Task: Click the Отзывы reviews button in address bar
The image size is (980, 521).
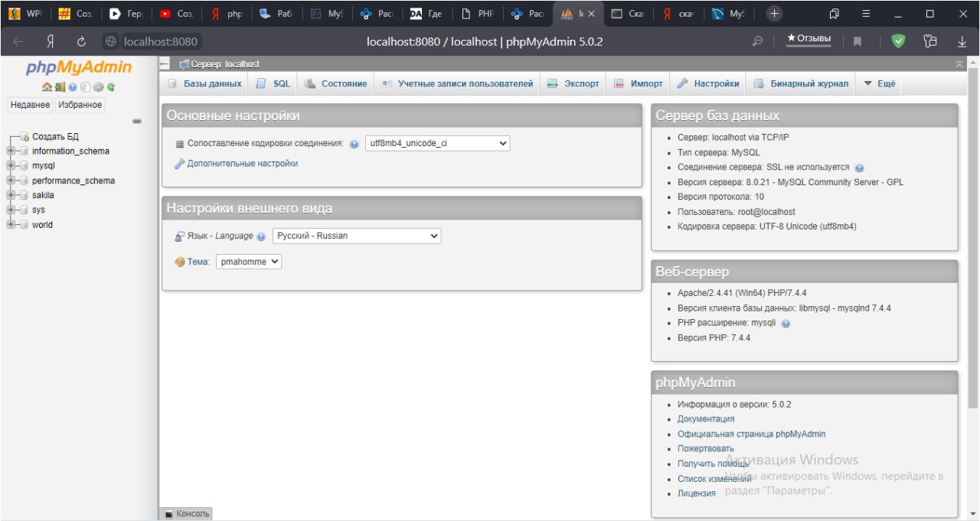Action: (809, 39)
